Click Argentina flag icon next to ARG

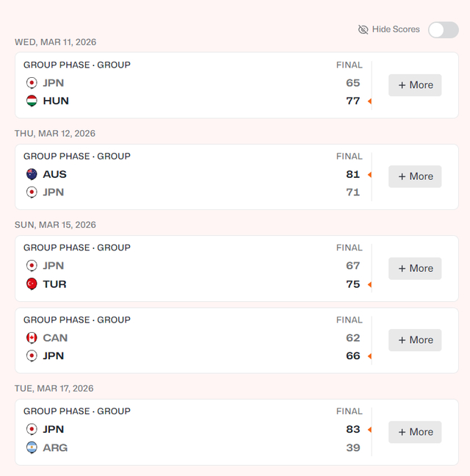[x=32, y=447]
